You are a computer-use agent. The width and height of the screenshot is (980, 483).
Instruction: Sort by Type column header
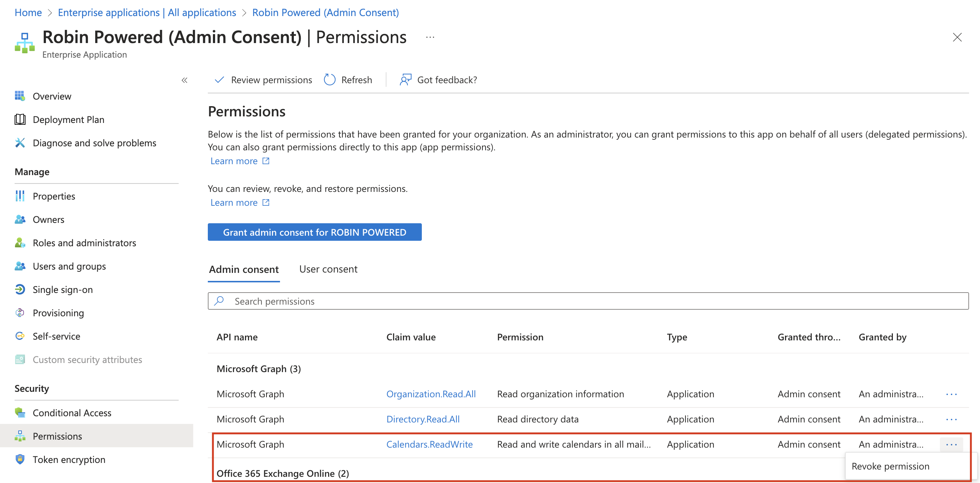pyautogui.click(x=677, y=337)
